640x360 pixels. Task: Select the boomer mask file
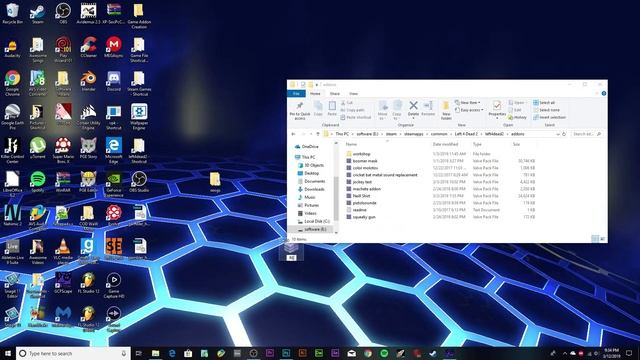click(x=440, y=161)
